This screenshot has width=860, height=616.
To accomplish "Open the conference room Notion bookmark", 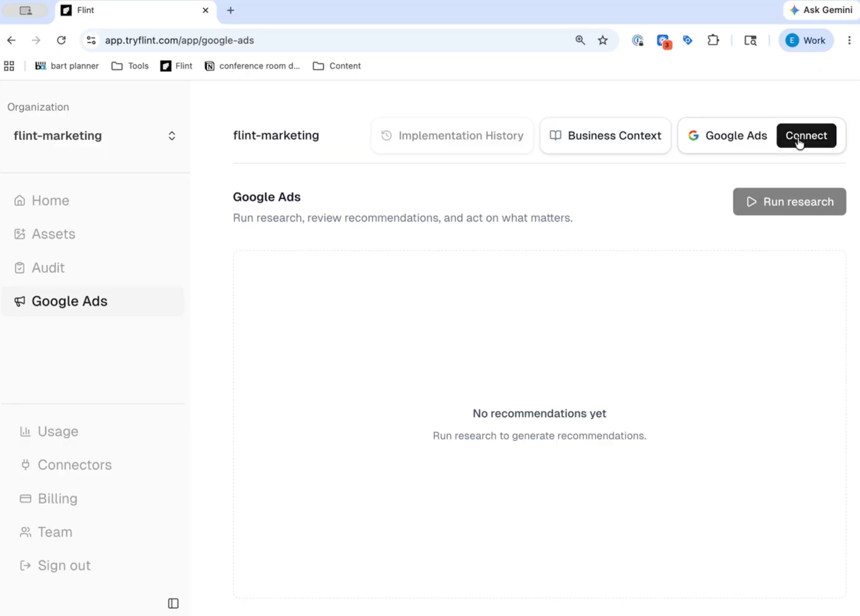I will point(252,66).
